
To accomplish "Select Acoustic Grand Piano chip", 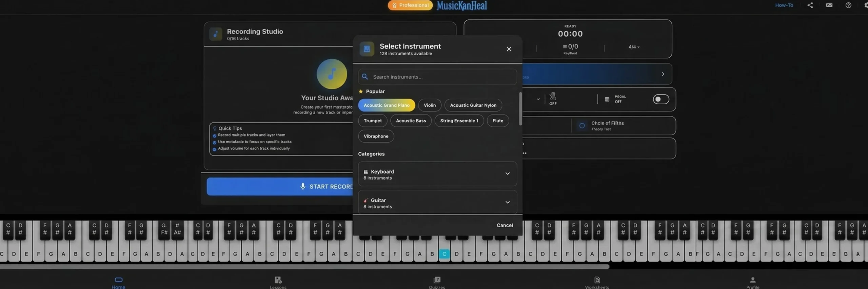I will coord(387,105).
